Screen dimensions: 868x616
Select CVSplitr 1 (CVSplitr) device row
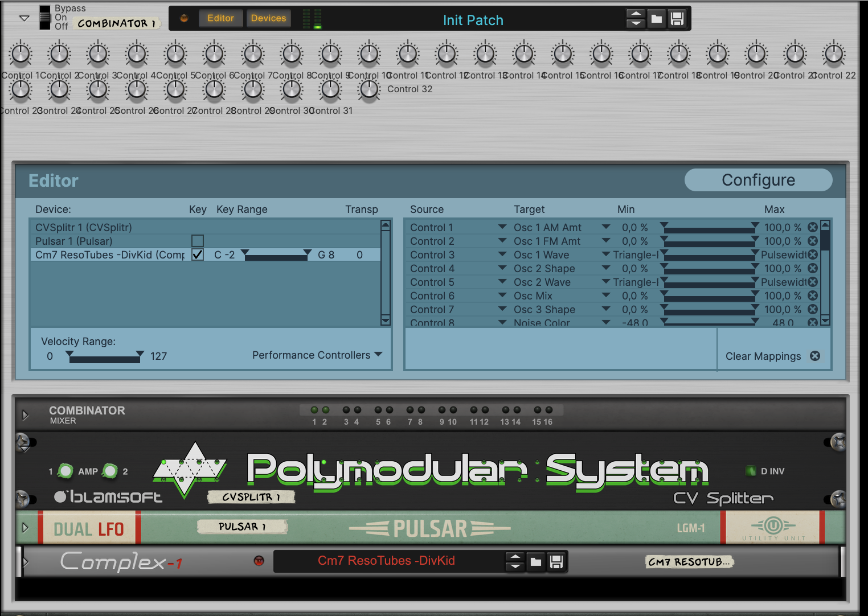[x=205, y=227]
